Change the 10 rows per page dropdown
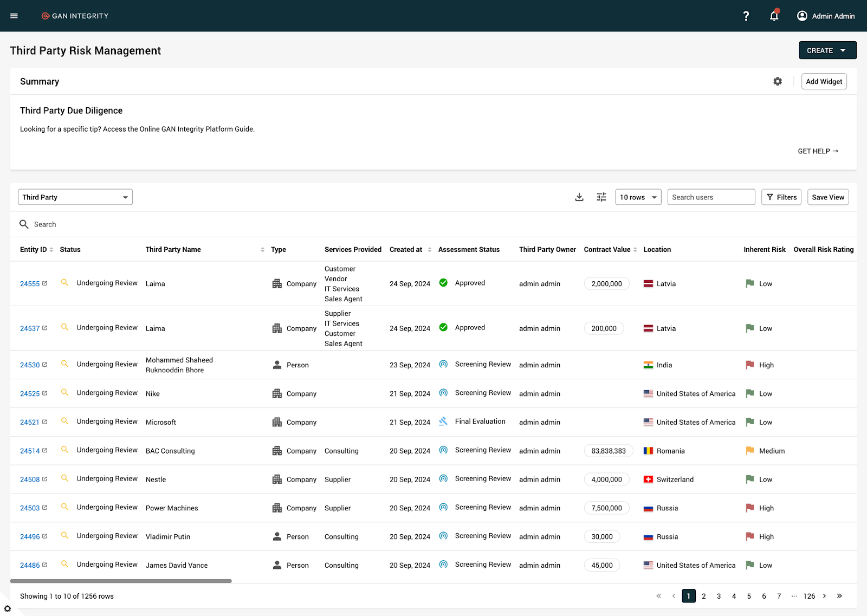Viewport: 867px width, 616px height. pyautogui.click(x=638, y=197)
